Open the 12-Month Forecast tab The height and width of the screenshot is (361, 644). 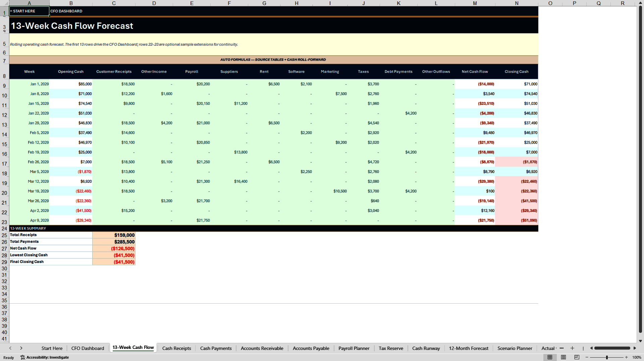tap(469, 348)
